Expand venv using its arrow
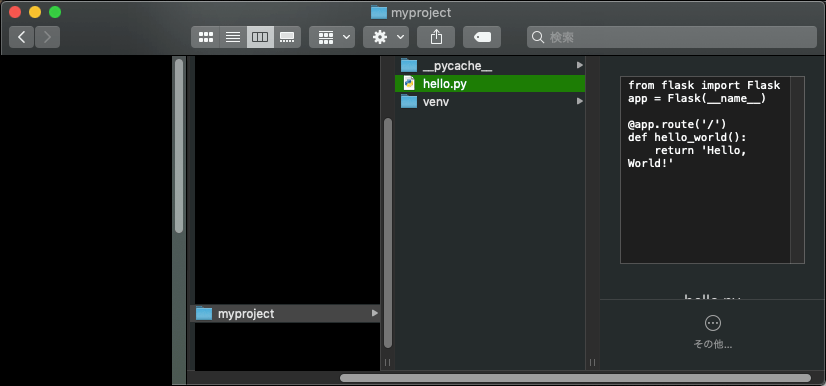The width and height of the screenshot is (826, 386). point(579,101)
